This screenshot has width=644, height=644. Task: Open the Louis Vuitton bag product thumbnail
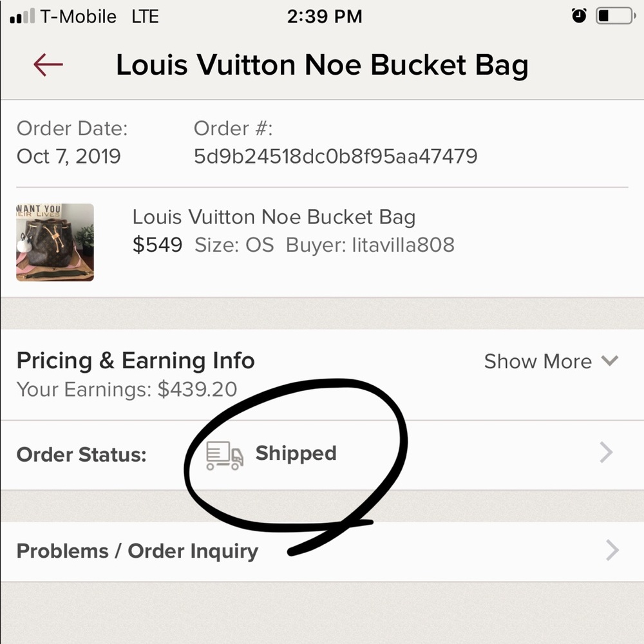tap(55, 242)
